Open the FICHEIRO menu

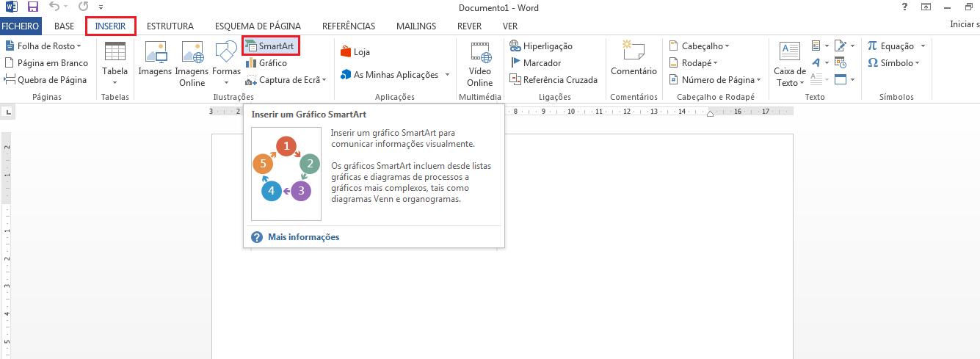click(x=21, y=26)
